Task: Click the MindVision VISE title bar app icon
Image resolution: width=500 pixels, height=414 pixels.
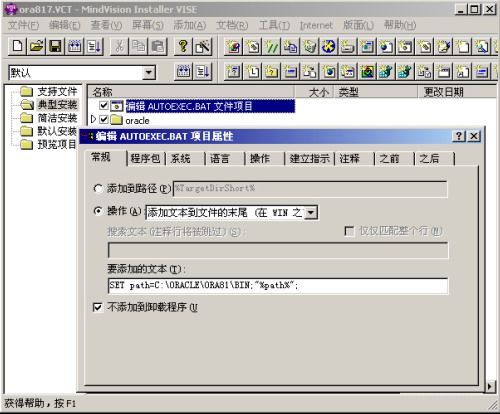Action: pos(11,9)
